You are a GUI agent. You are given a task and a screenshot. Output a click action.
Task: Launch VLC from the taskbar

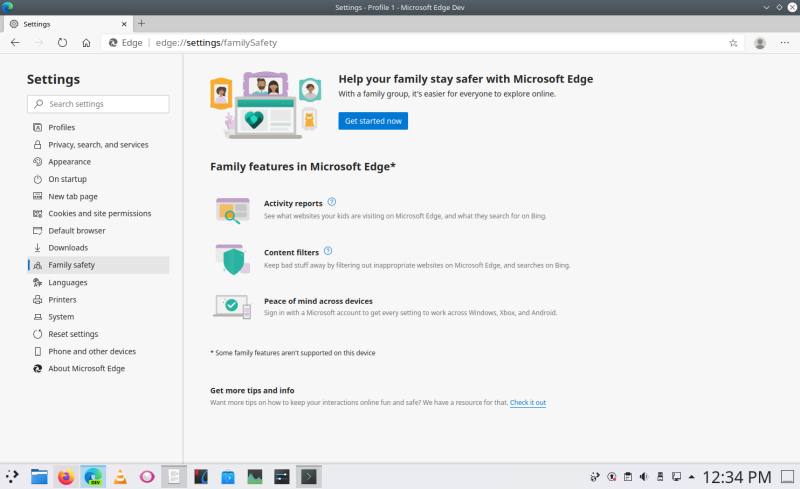120,477
